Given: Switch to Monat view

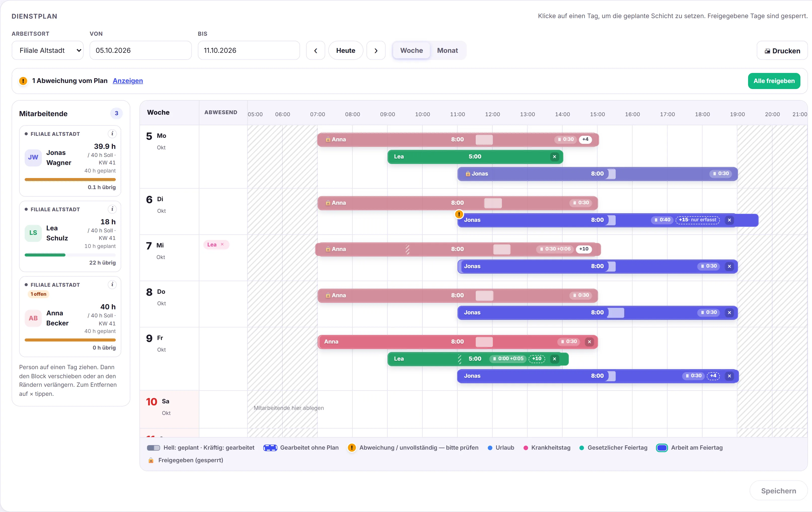Looking at the screenshot, I should click(x=448, y=51).
